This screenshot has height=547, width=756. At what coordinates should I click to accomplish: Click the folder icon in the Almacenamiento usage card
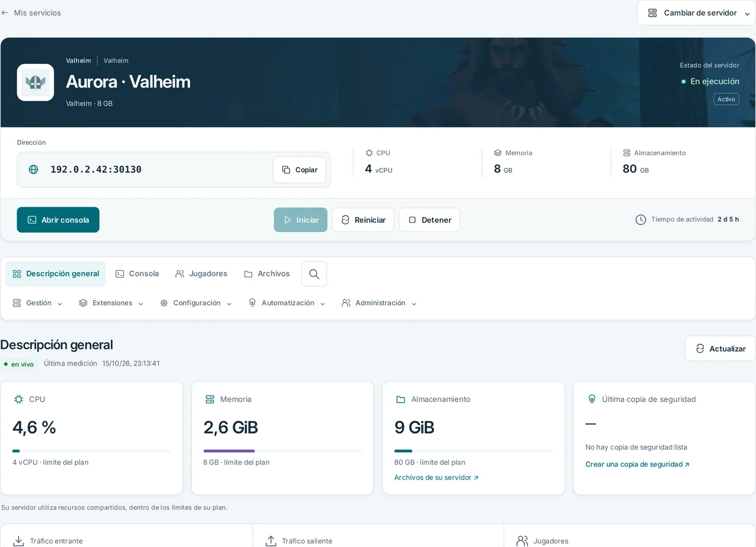coord(400,399)
